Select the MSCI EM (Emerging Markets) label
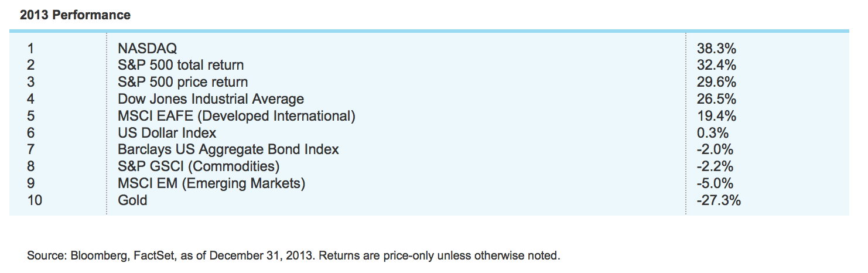The height and width of the screenshot is (273, 868). (211, 183)
